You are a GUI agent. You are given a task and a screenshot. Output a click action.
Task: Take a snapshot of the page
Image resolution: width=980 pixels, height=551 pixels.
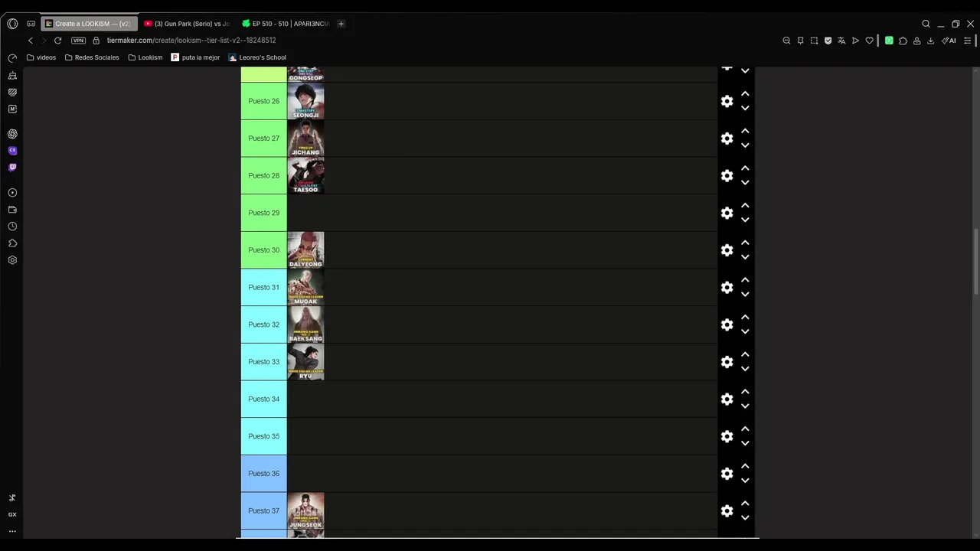point(814,41)
